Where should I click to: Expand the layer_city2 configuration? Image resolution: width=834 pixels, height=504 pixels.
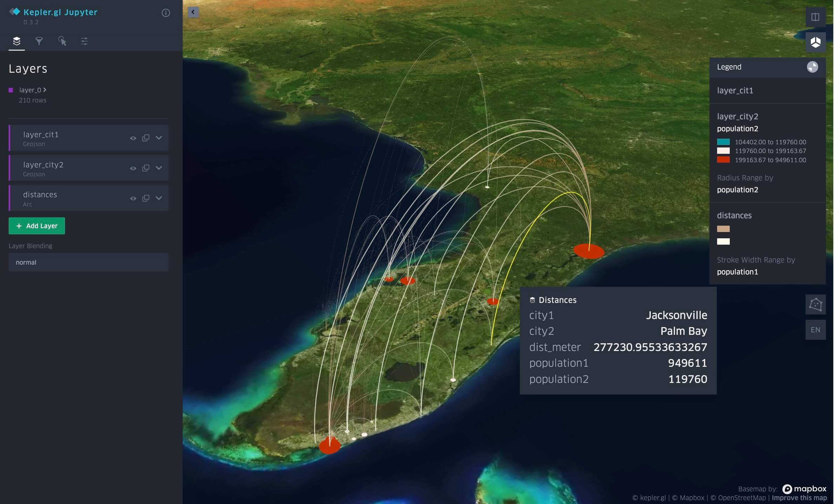pyautogui.click(x=159, y=168)
